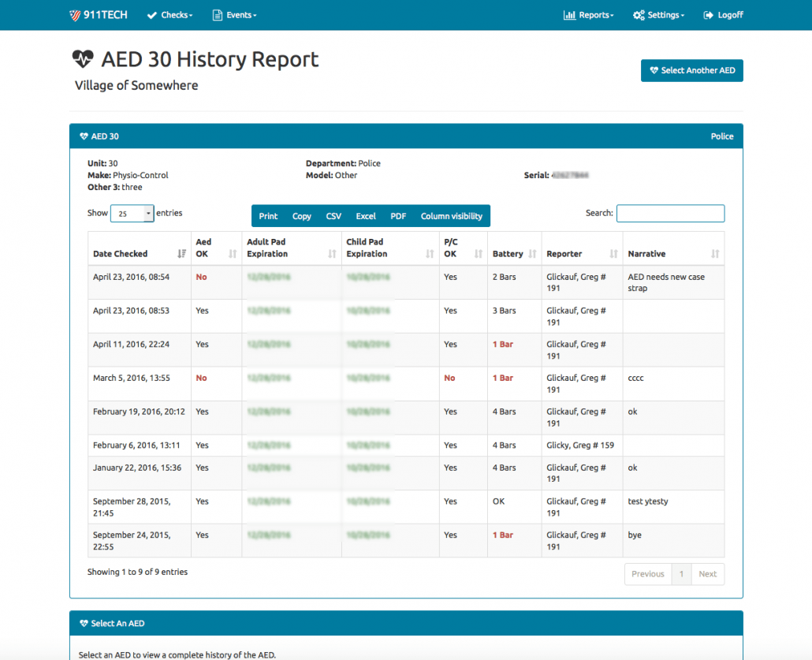Click sort icon on Date Checked column
The width and height of the screenshot is (812, 660).
(x=182, y=254)
